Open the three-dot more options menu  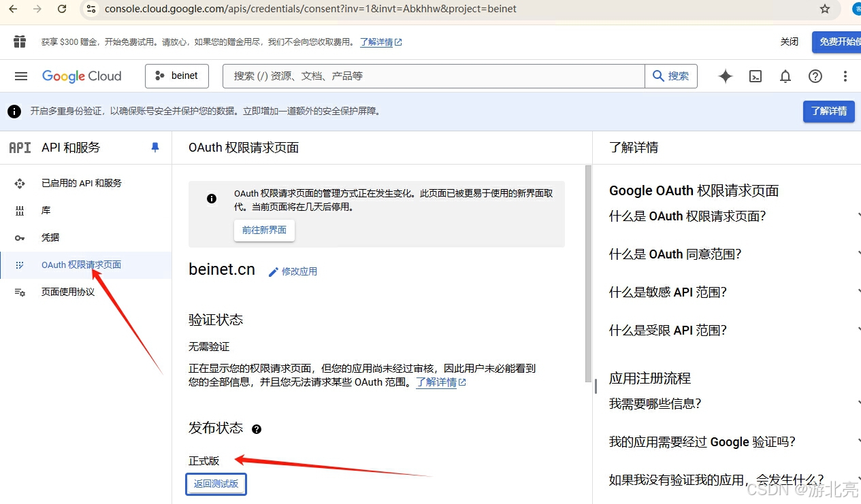[845, 76]
